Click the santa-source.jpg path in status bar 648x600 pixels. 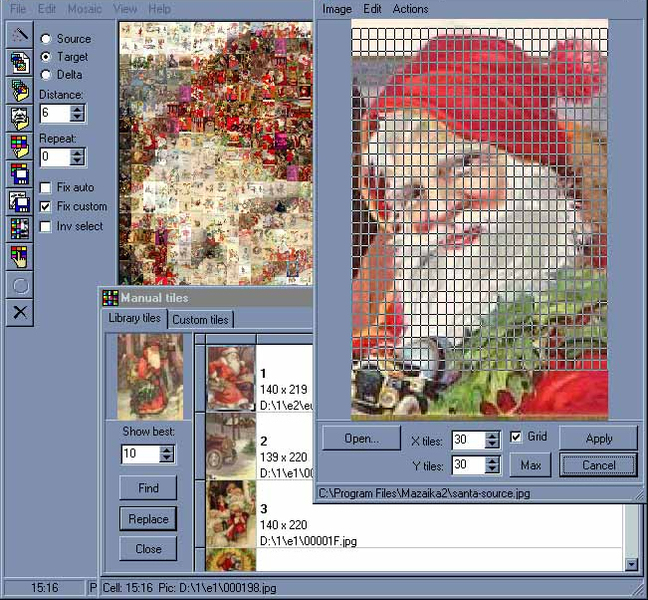pos(424,493)
